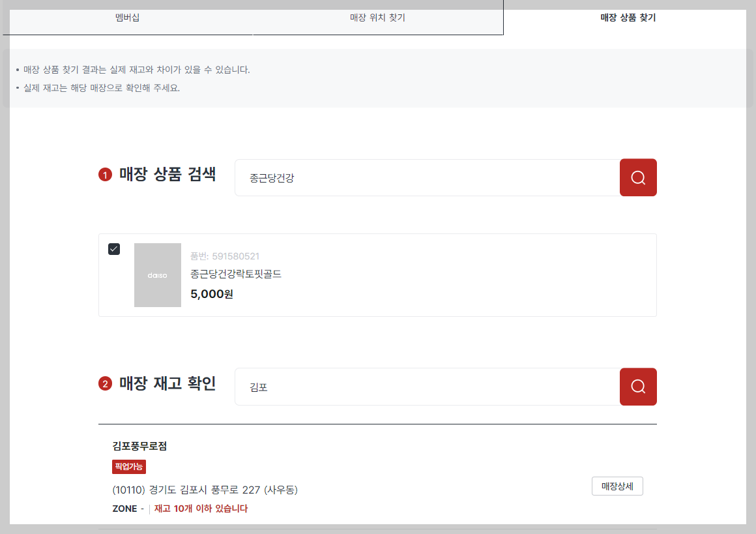Open 매장상세 for 김포풍무로점
Image resolution: width=756 pixels, height=534 pixels.
tap(617, 486)
